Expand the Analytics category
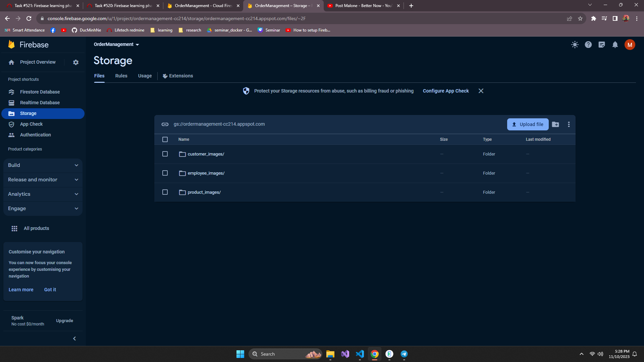644x362 pixels. 43,194
